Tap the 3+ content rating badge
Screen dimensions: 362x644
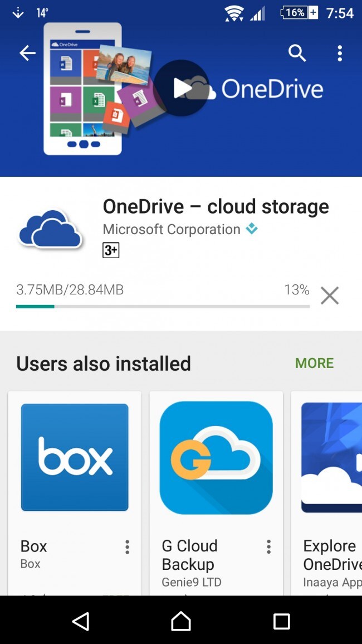point(111,250)
